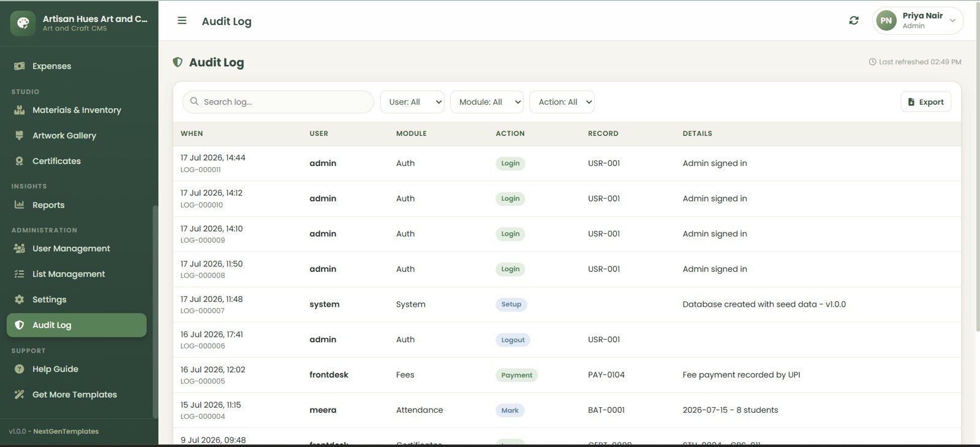Click the Audit Log shield icon in sidebar
The image size is (980, 447).
point(20,325)
